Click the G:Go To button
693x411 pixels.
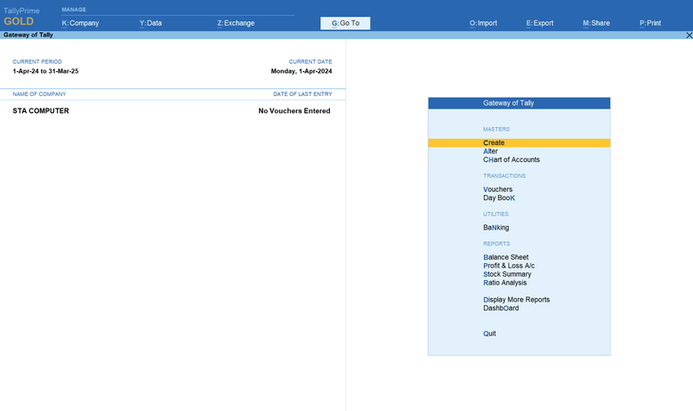[345, 23]
